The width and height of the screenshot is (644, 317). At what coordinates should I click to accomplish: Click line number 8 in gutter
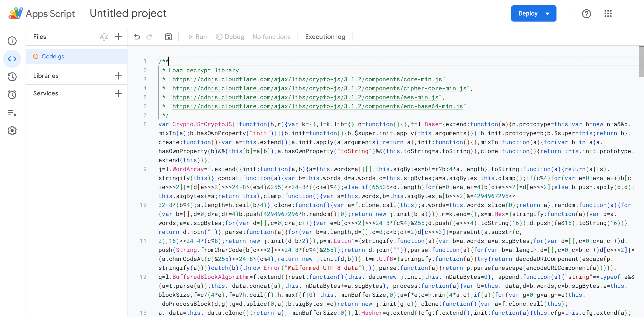(145, 124)
